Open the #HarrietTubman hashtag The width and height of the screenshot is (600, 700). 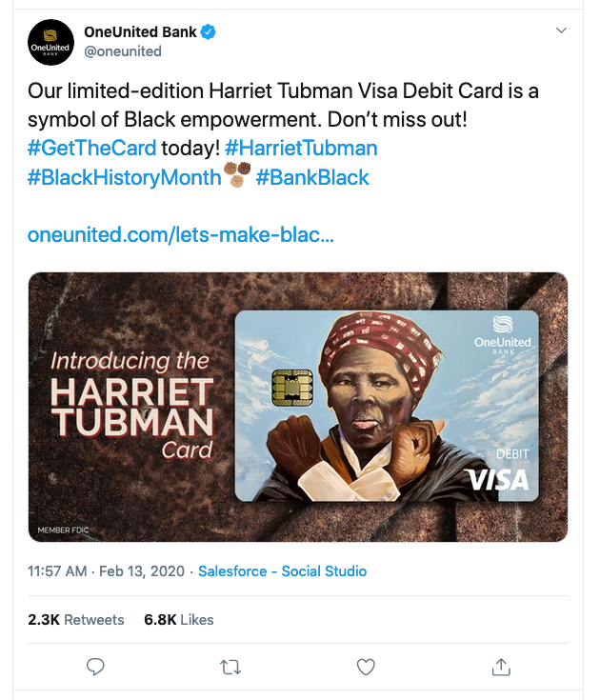[302, 149]
